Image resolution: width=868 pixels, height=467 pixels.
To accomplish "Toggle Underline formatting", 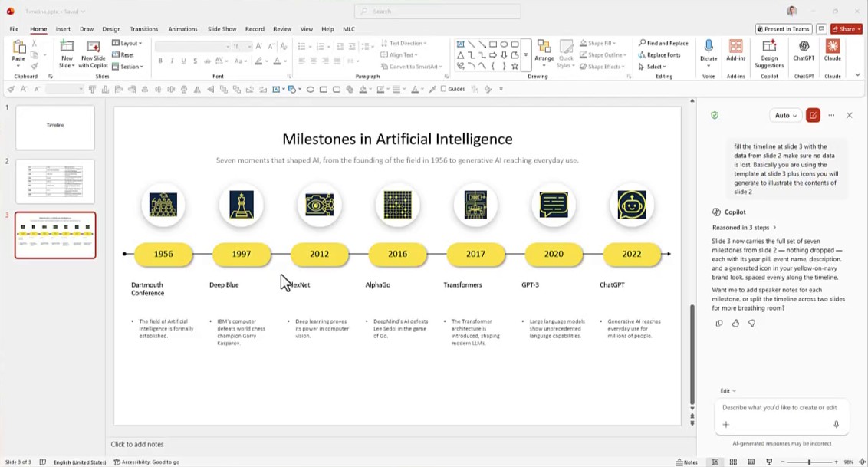I will [x=183, y=61].
